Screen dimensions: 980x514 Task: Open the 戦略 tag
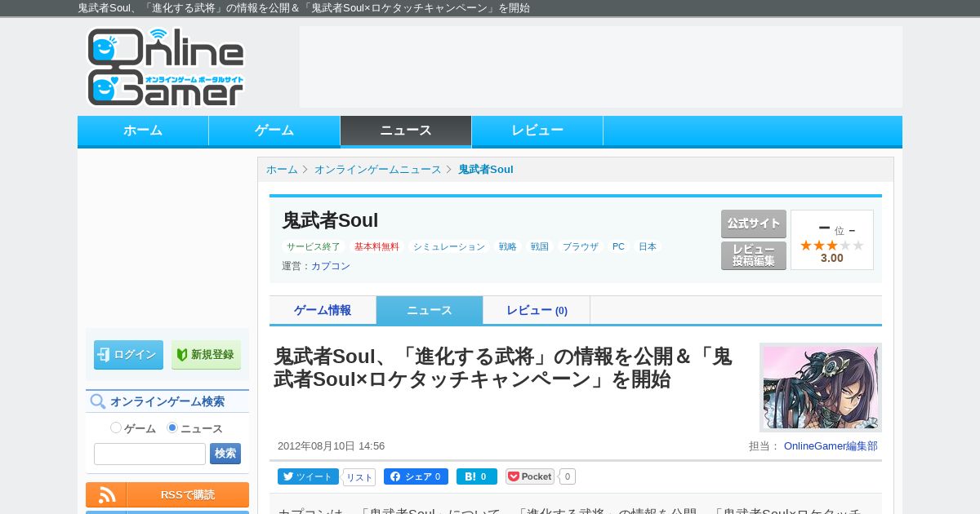tap(508, 246)
